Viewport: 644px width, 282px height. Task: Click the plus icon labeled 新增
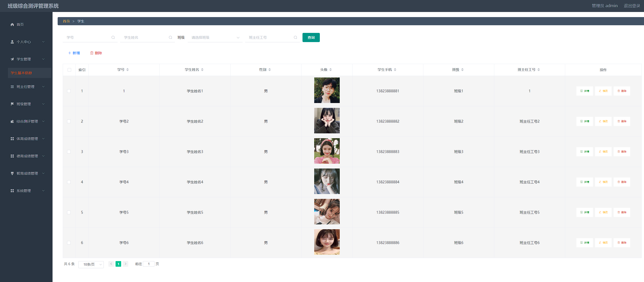pyautogui.click(x=70, y=53)
